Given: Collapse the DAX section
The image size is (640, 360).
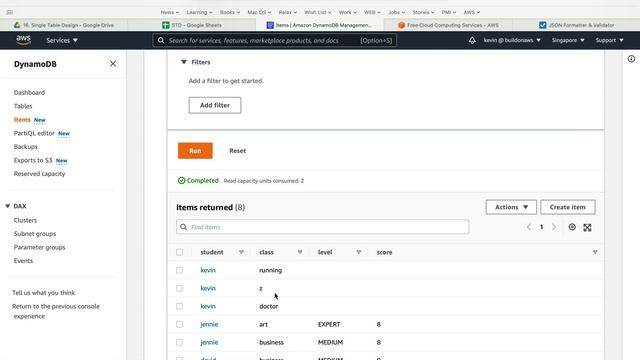Looking at the screenshot, I should coord(7,206).
